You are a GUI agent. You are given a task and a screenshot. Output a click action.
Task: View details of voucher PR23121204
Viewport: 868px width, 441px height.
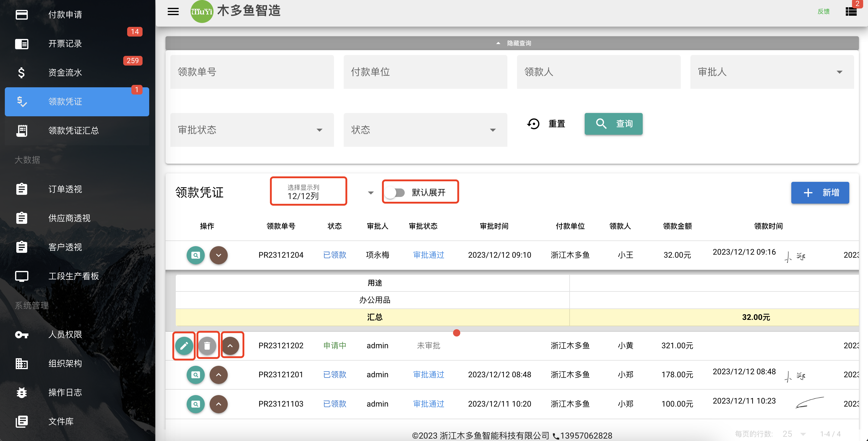195,255
